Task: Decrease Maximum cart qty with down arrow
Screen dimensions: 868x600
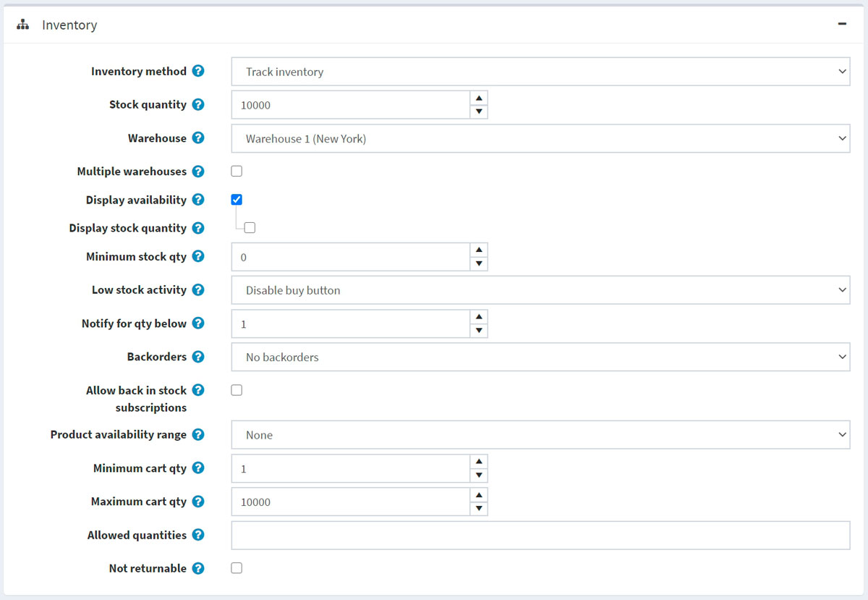Action: pyautogui.click(x=478, y=509)
